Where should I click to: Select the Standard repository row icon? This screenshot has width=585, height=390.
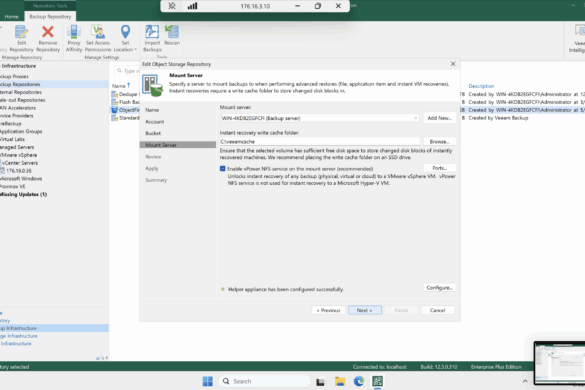click(x=115, y=118)
